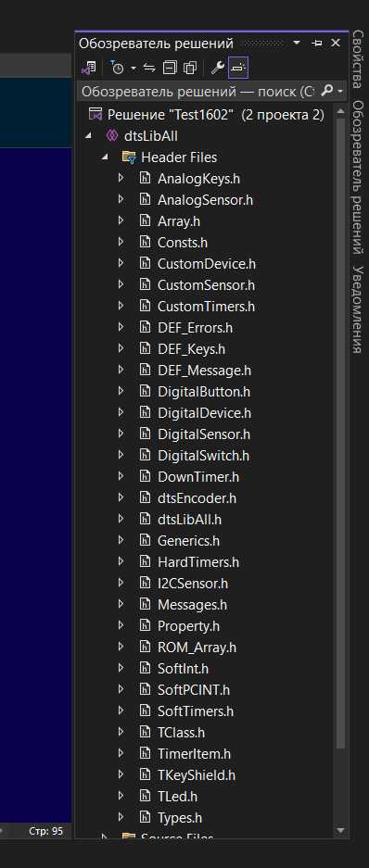Click in the Solution Explorer search field

click(x=198, y=91)
